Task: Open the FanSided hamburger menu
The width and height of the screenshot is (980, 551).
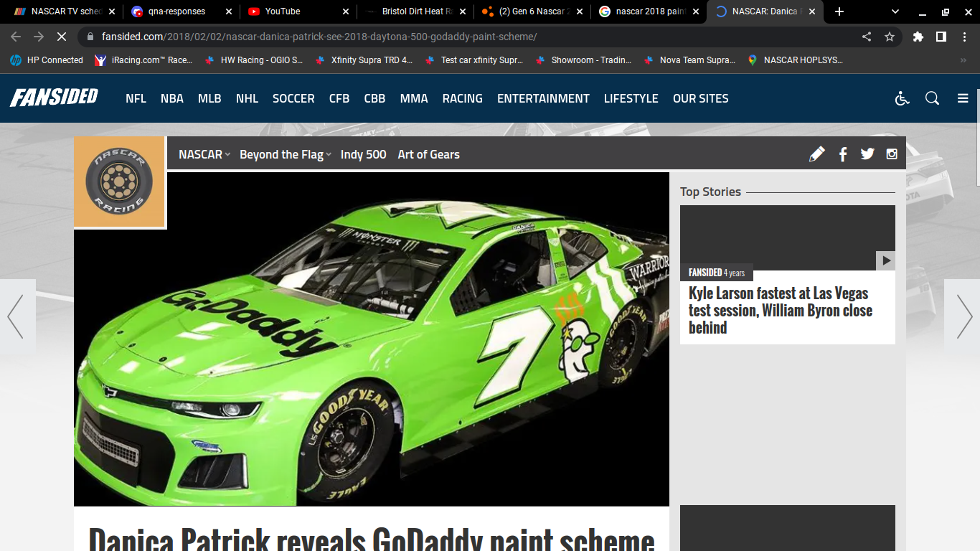Action: [963, 98]
